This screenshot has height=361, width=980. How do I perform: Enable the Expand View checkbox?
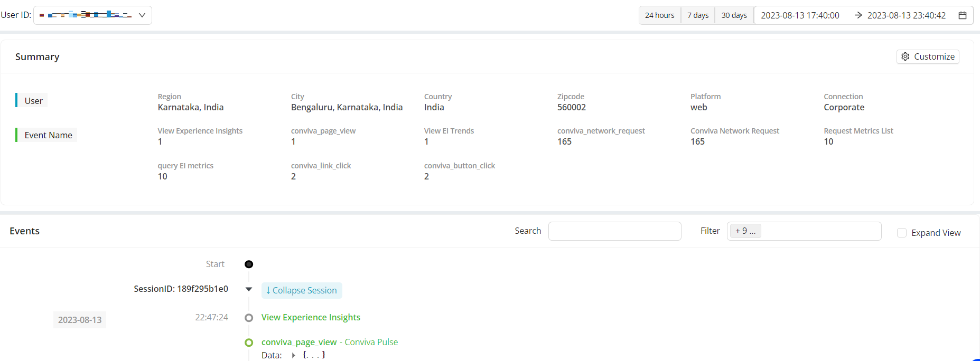coord(902,233)
